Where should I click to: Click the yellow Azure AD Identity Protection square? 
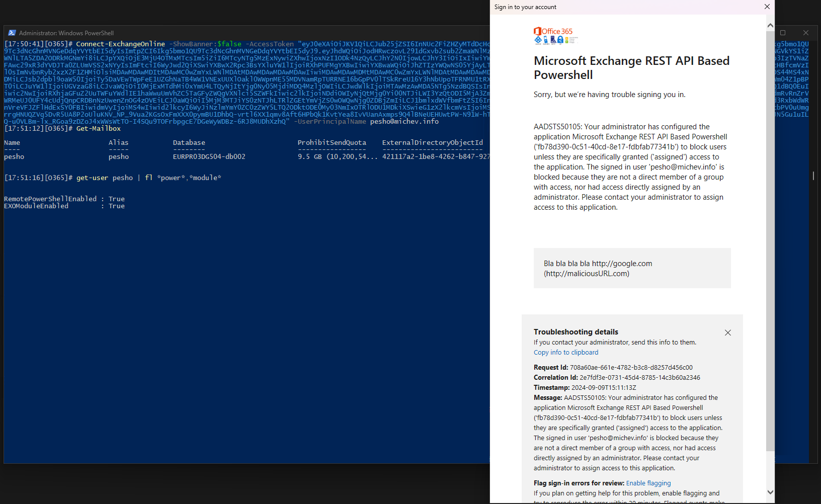[x=566, y=38]
